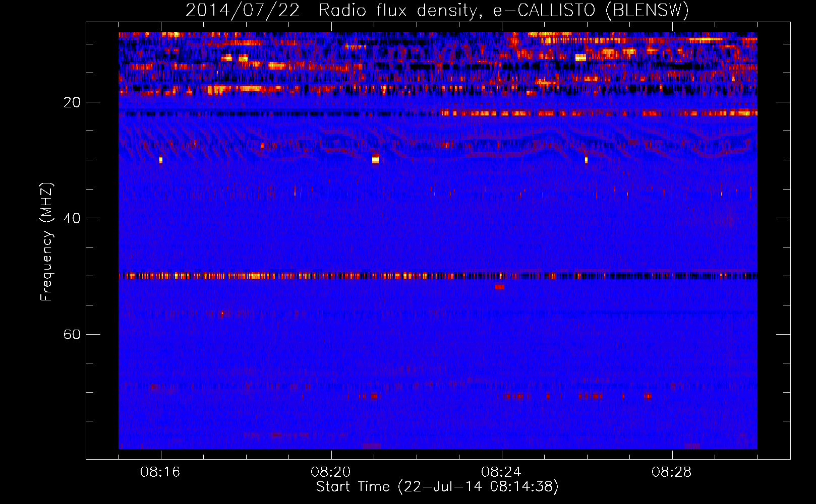Click the bright burst near 30 MHz at 08:21

[x=375, y=159]
